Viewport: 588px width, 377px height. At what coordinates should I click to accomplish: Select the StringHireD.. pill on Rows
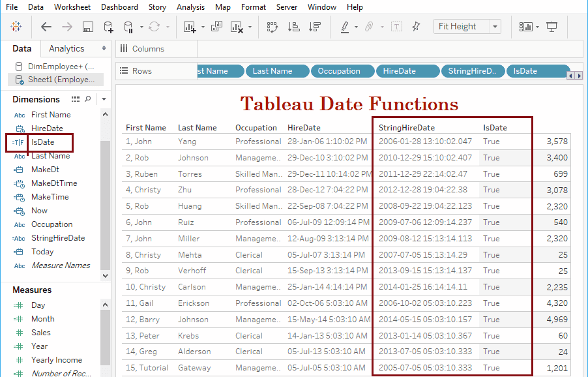click(473, 71)
